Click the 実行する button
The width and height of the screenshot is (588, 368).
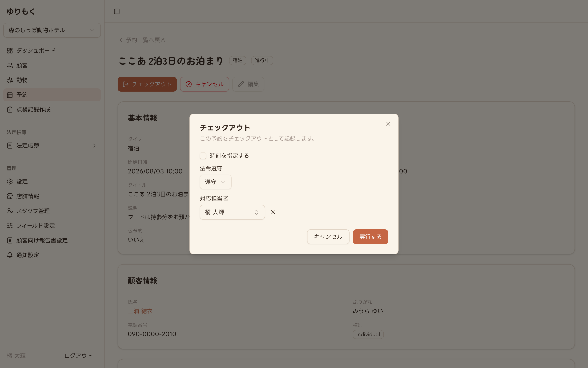coord(370,237)
